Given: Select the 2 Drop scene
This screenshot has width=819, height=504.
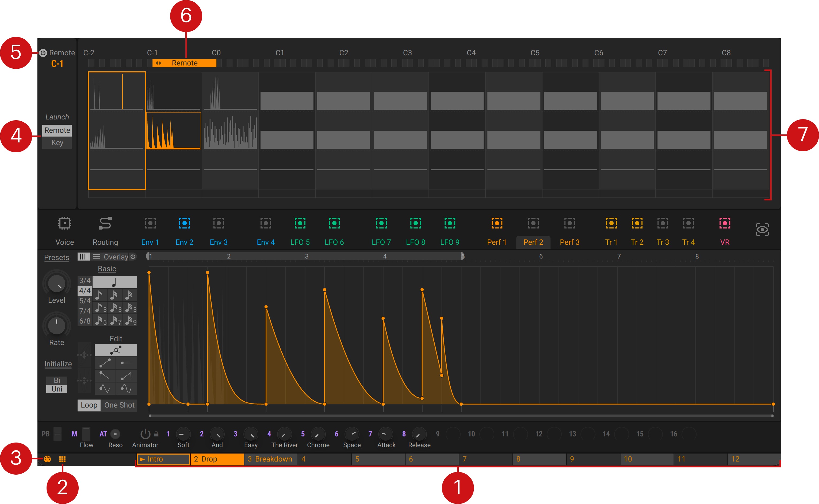Looking at the screenshot, I should pos(217,459).
